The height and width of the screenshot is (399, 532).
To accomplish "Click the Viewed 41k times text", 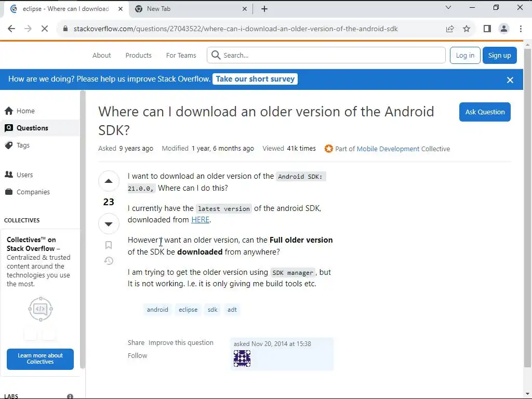I will (x=289, y=149).
